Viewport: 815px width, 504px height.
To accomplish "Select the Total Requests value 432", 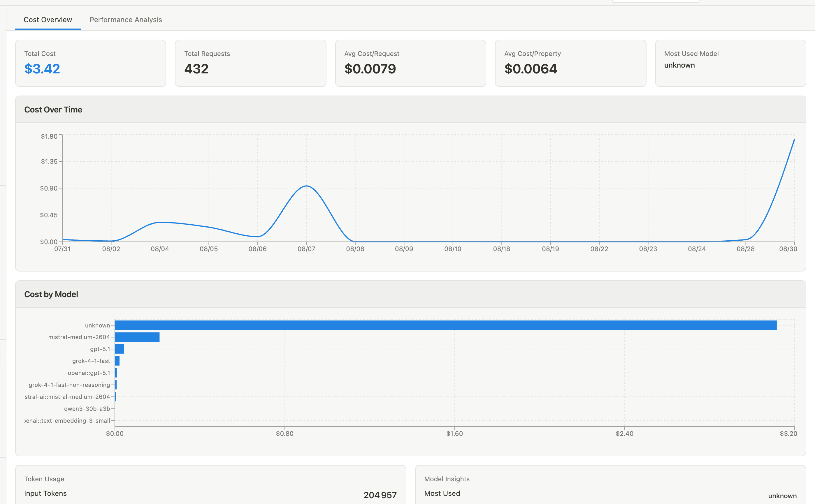I will coord(196,69).
